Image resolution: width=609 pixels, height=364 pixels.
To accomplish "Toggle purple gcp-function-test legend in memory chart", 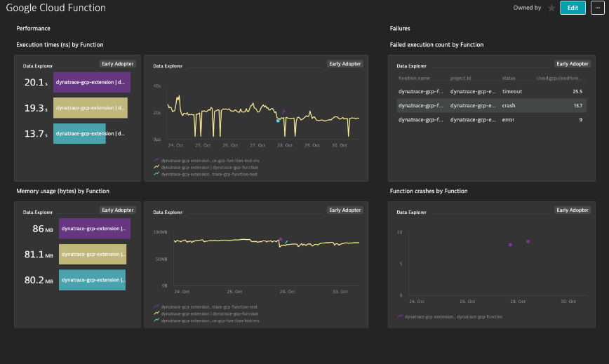I will (x=206, y=306).
